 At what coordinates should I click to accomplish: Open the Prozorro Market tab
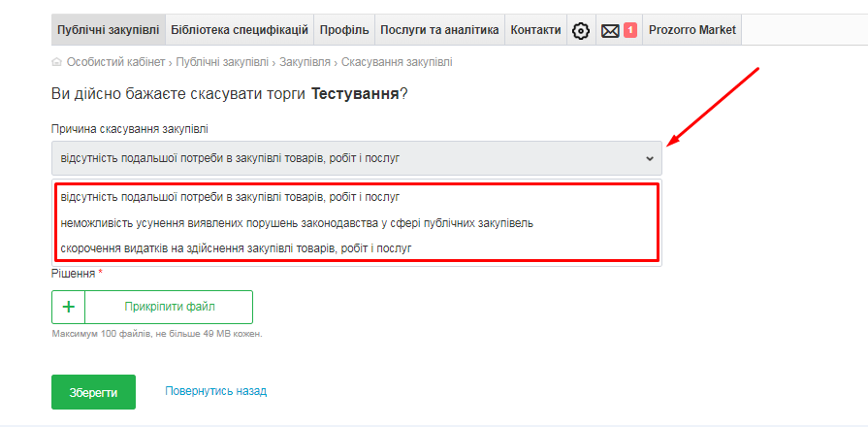click(x=692, y=30)
